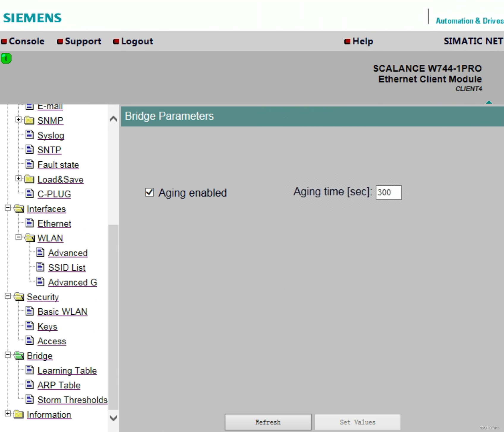Click the Storm Thresholds page icon
This screenshot has height=432, width=504.
point(29,399)
